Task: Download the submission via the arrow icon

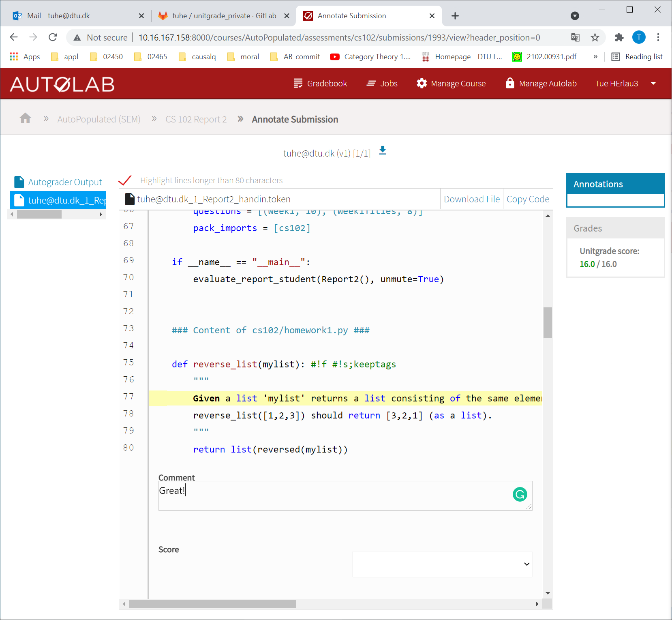Action: 382,151
